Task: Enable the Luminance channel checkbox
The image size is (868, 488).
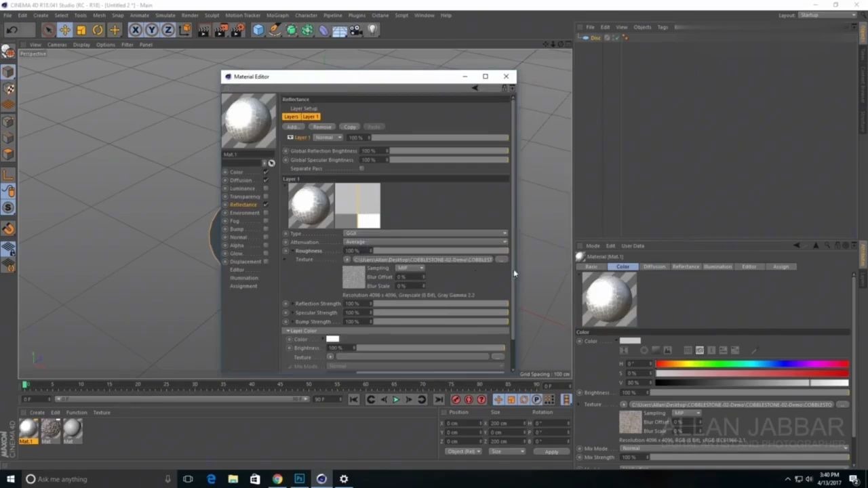Action: (265, 188)
